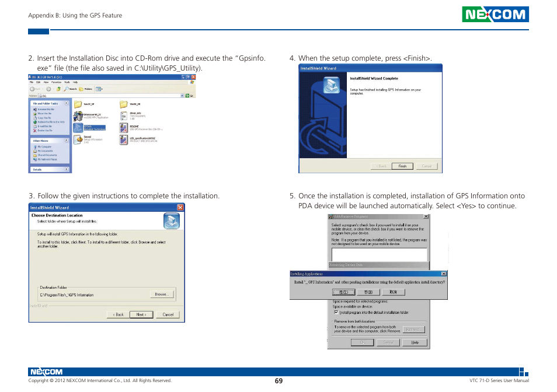Click the installer icon in Wizard Complete dialog
This screenshot has width=557, height=392.
pos(331,86)
